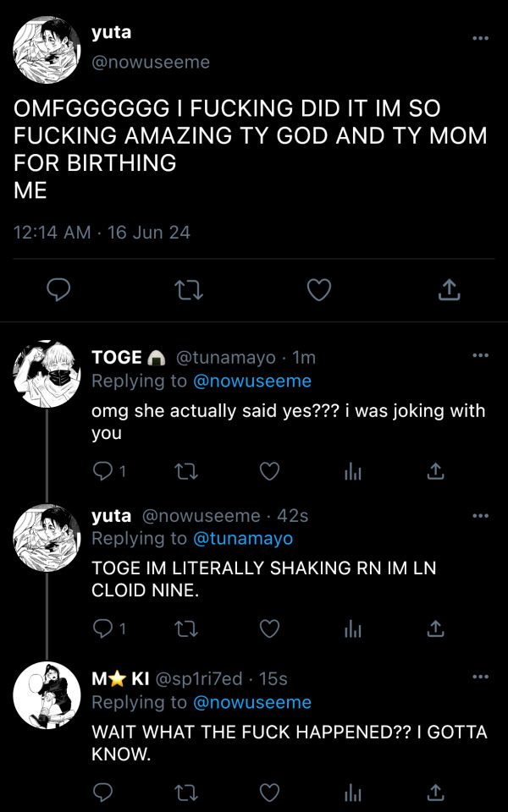508x812 pixels.
Task: Open more options on TOGE's reply
Action: pyautogui.click(x=480, y=355)
